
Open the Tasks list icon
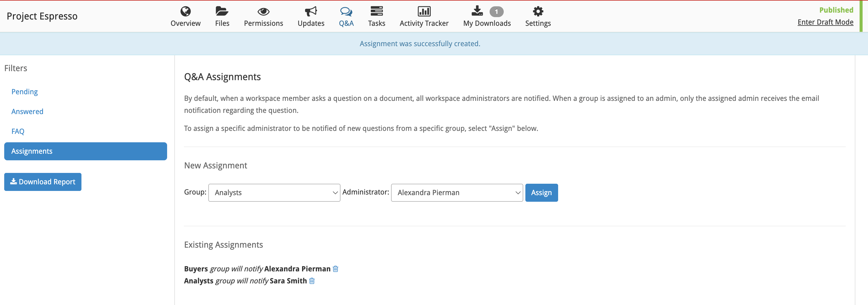pos(376,11)
